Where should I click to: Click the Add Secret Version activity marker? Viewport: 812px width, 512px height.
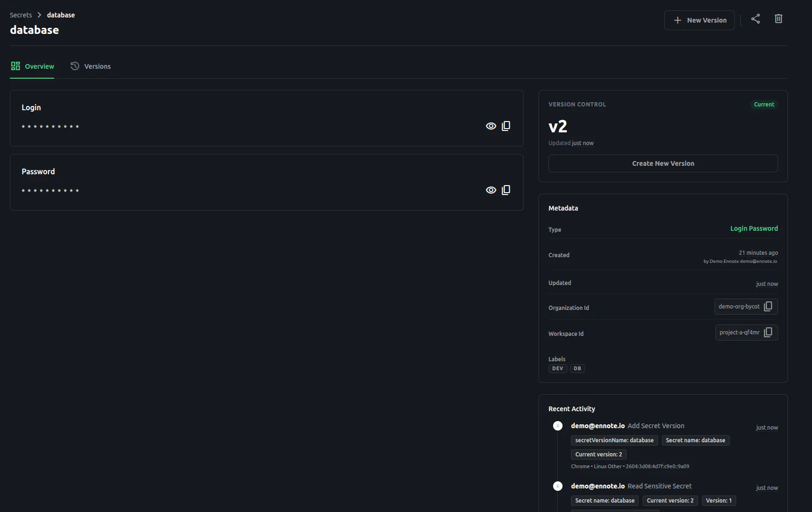pos(558,426)
